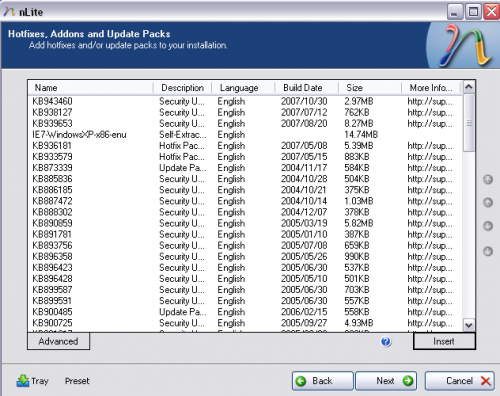
Task: Click the list scrollbar down arrow
Action: pos(469,325)
